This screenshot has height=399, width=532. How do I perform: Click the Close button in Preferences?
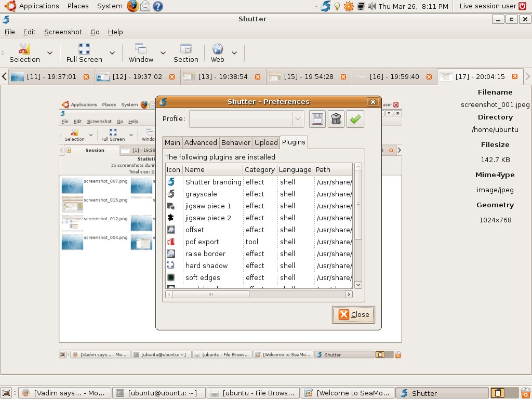353,314
